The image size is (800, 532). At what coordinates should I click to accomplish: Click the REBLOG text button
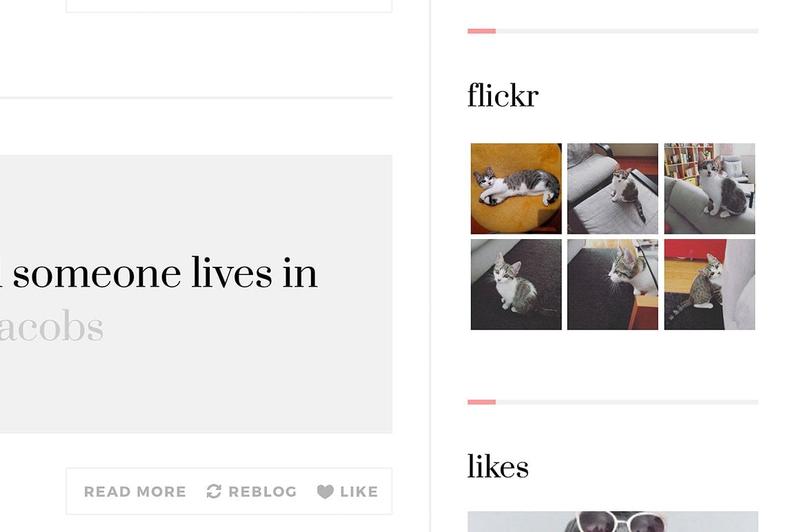pyautogui.click(x=262, y=492)
